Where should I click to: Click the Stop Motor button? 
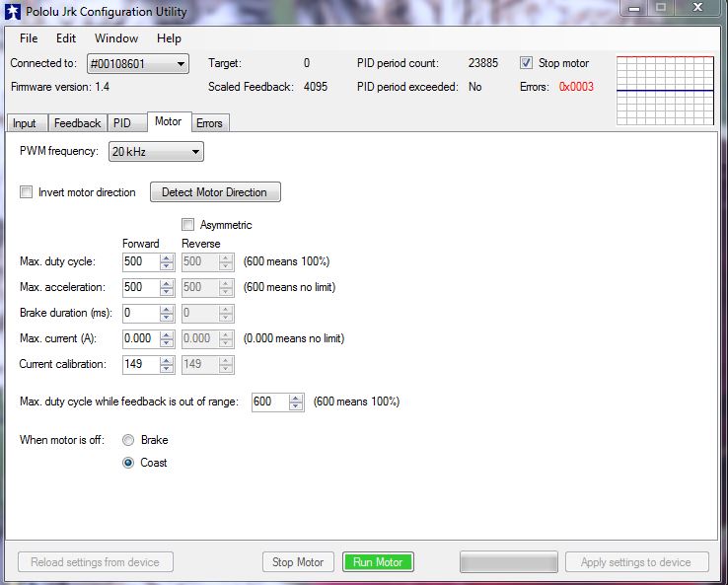coord(298,562)
